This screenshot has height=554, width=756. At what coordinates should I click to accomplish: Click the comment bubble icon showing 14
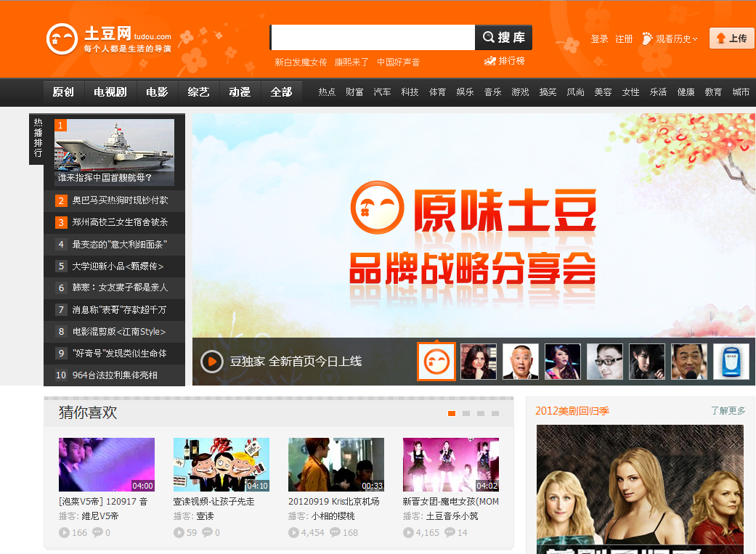(x=450, y=532)
